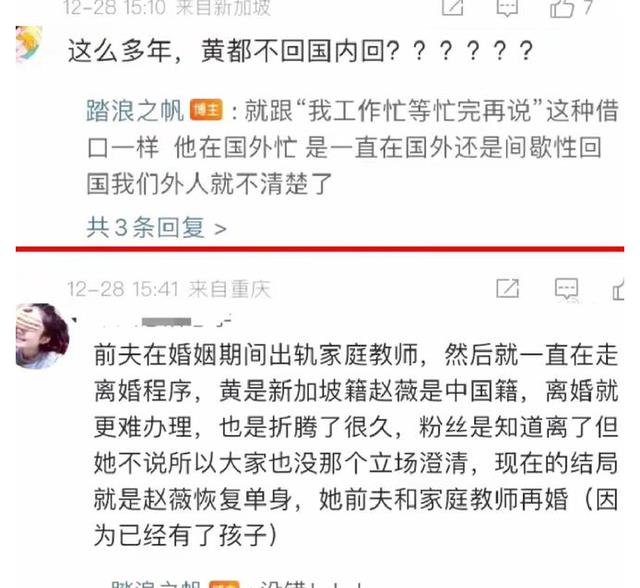View first commenter's colorful avatar
The height and width of the screenshot is (588, 640).
pyautogui.click(x=29, y=44)
